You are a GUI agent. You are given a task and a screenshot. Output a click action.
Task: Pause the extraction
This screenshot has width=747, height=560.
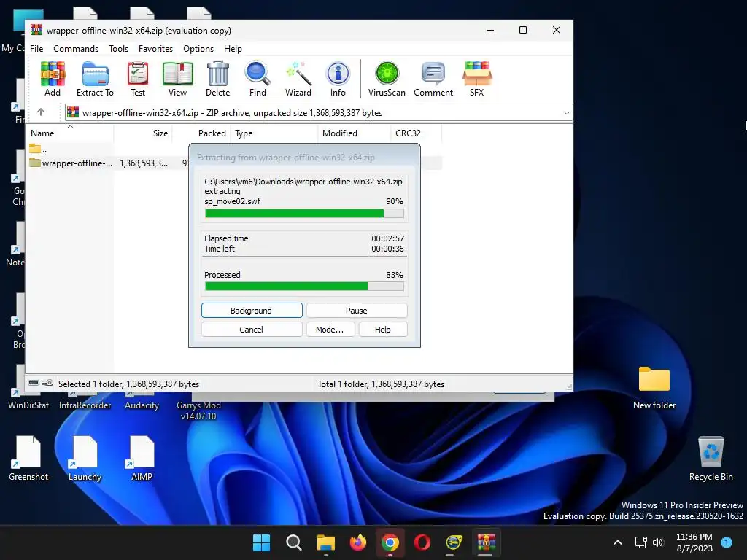[356, 310]
